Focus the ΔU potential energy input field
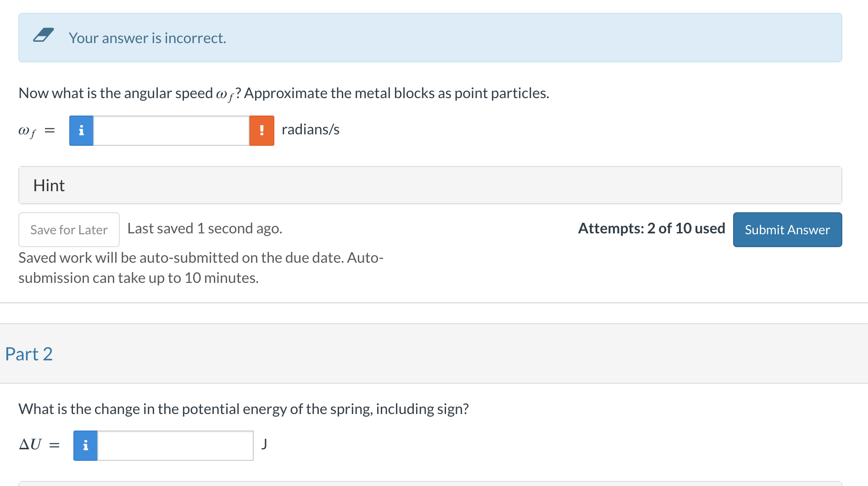868x486 pixels. [x=175, y=446]
